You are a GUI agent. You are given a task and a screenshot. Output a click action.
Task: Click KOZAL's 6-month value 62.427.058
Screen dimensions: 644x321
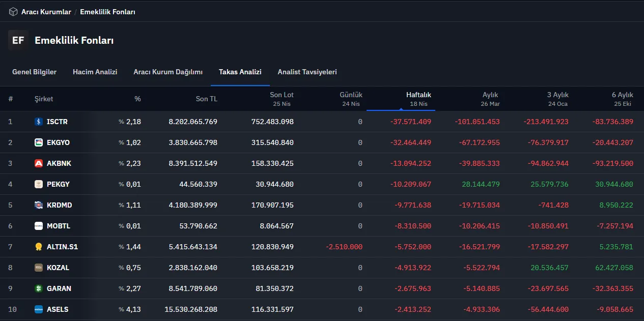click(614, 268)
